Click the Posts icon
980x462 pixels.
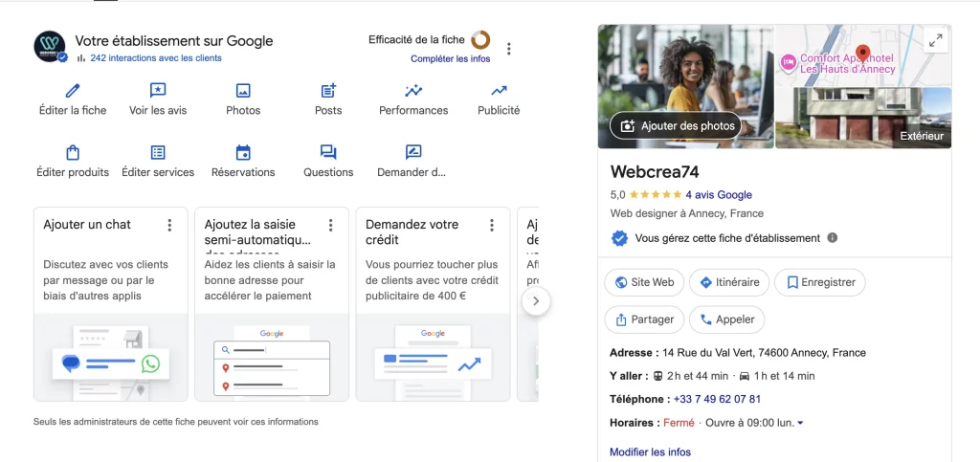[x=328, y=91]
